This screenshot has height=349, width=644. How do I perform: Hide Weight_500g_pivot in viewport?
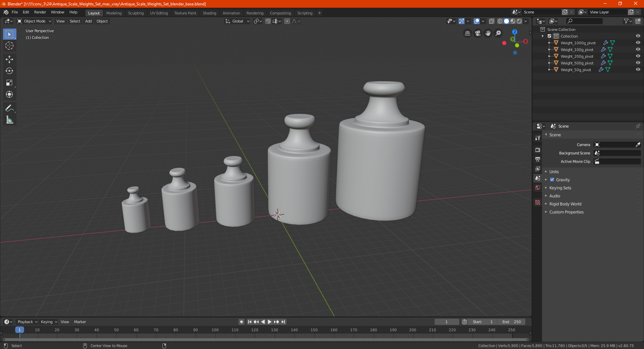click(x=638, y=63)
